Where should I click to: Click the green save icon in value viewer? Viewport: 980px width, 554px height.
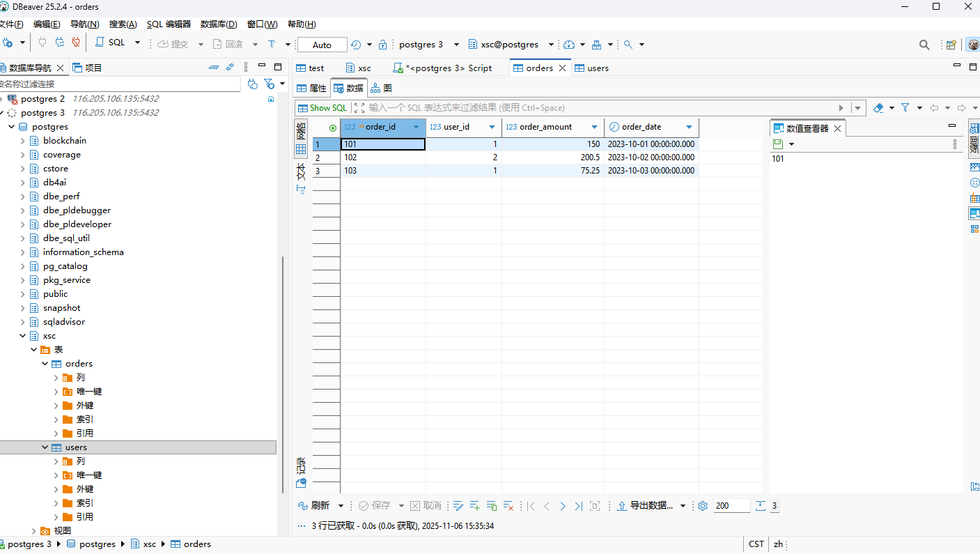[x=778, y=144]
